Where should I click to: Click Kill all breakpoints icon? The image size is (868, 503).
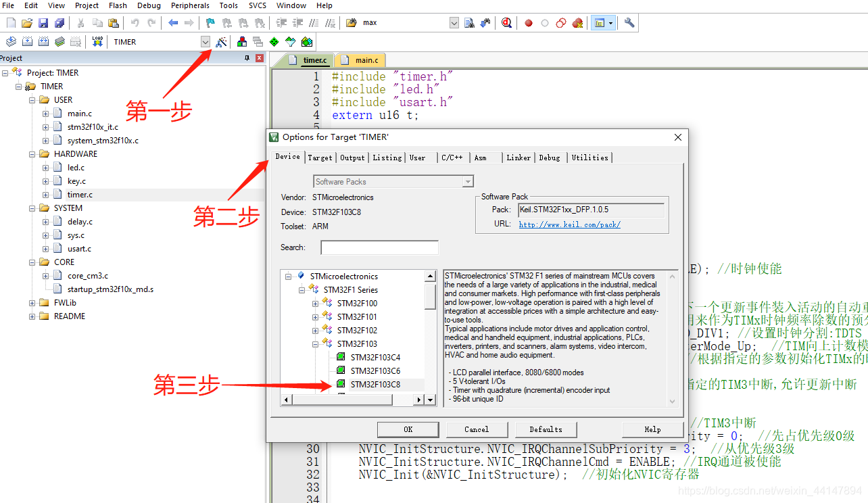coord(577,23)
